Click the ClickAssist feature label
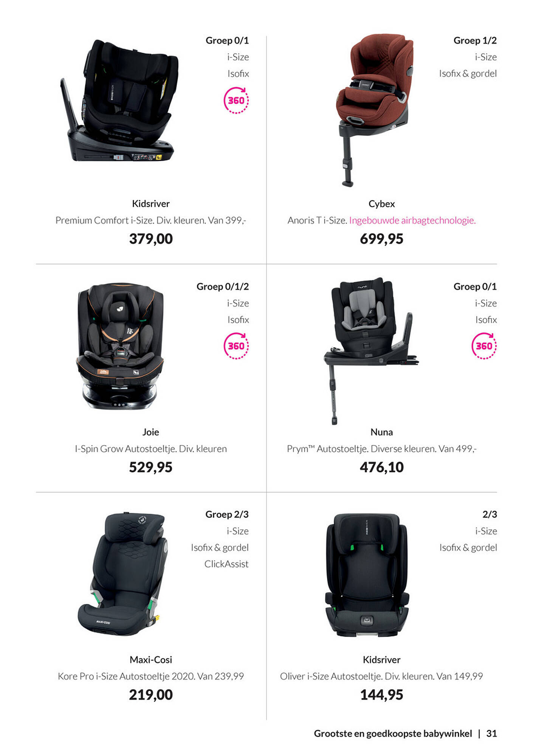533x756 pixels. pos(226,564)
